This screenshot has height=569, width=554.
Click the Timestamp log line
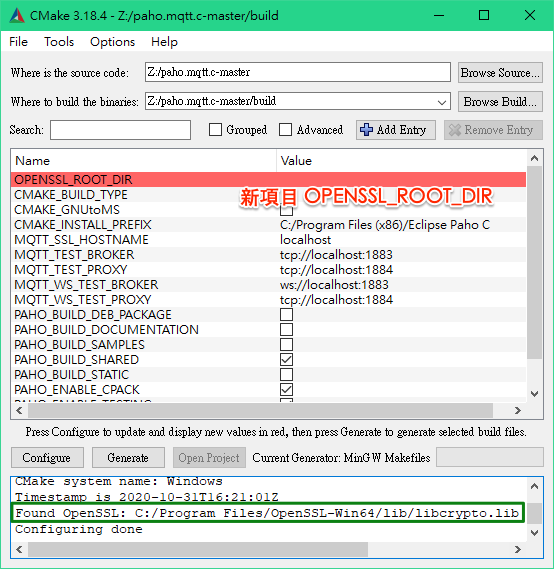147,497
